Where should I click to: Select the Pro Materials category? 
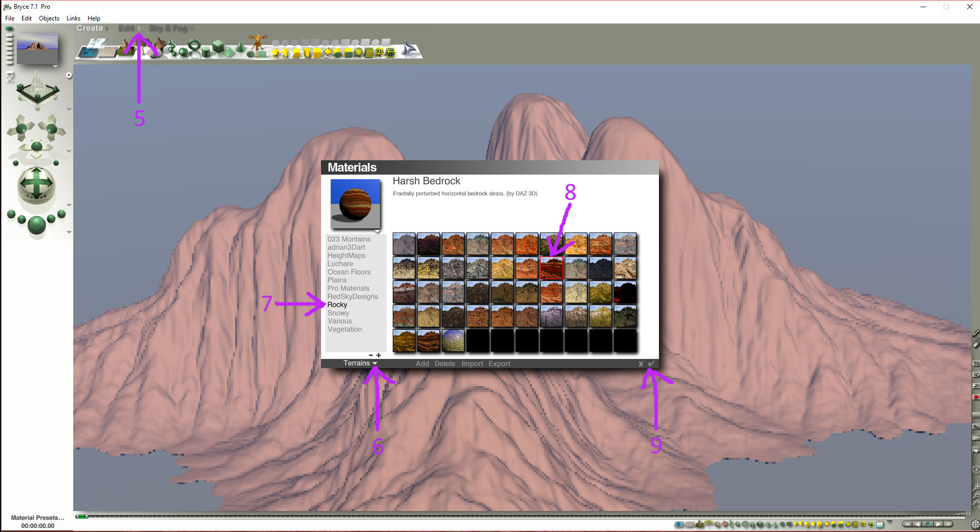click(349, 288)
